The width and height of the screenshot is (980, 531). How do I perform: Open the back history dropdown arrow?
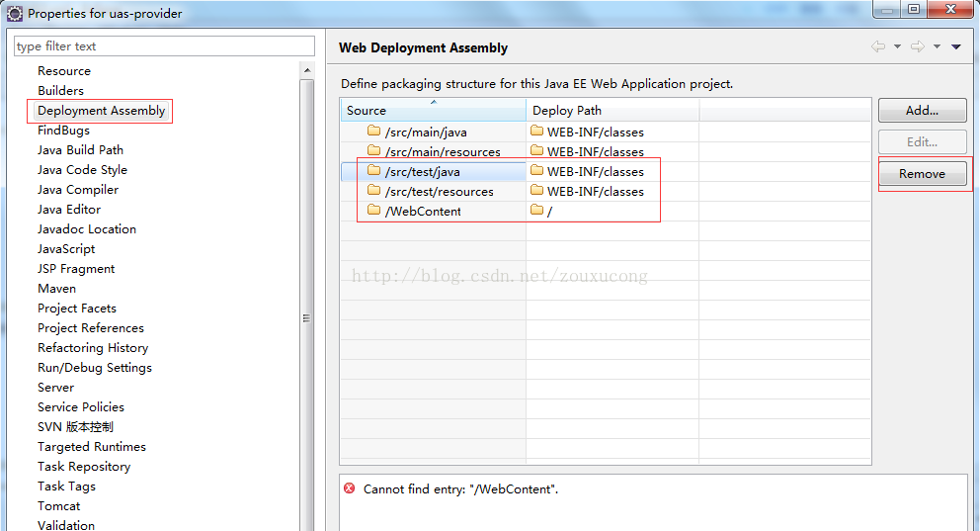tap(897, 46)
